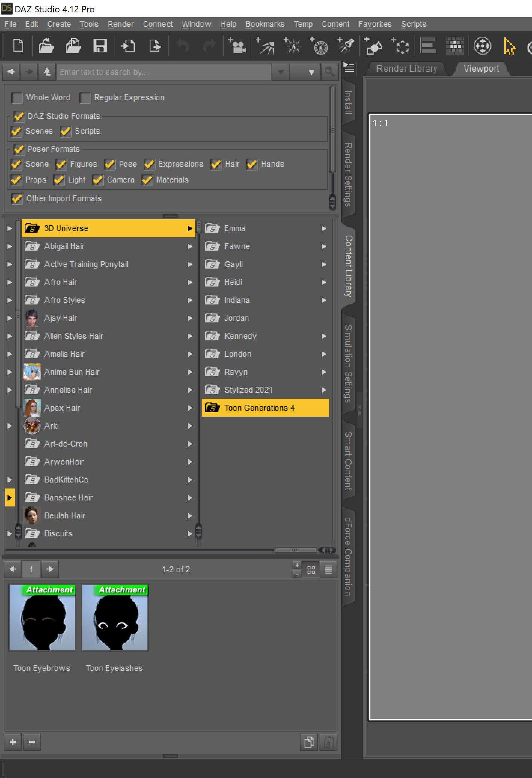Screen dimensions: 532x778
Task: Toggle Other Import Formats checkbox
Action: point(17,199)
